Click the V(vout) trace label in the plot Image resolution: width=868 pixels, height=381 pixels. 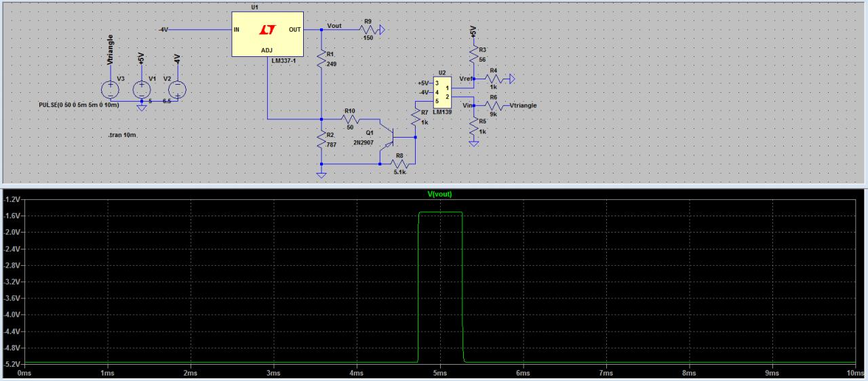tap(439, 194)
